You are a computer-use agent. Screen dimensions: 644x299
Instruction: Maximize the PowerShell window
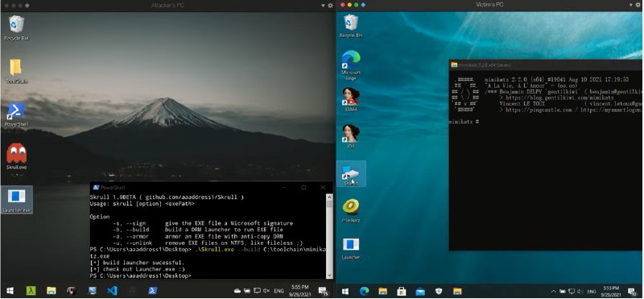pyautogui.click(x=303, y=188)
